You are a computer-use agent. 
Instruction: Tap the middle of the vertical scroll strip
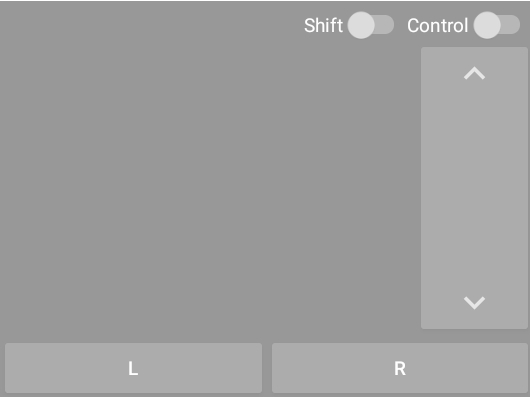[x=474, y=188]
